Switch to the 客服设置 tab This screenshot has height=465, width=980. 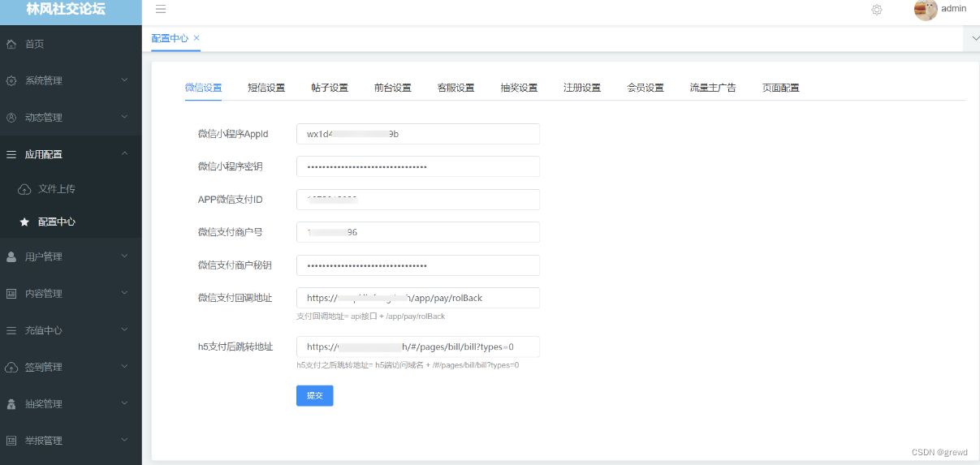point(455,88)
